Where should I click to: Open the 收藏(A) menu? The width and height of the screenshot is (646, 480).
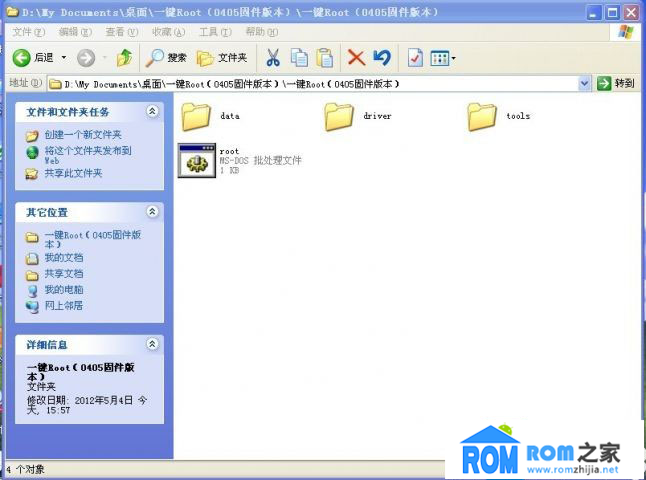tap(168, 32)
